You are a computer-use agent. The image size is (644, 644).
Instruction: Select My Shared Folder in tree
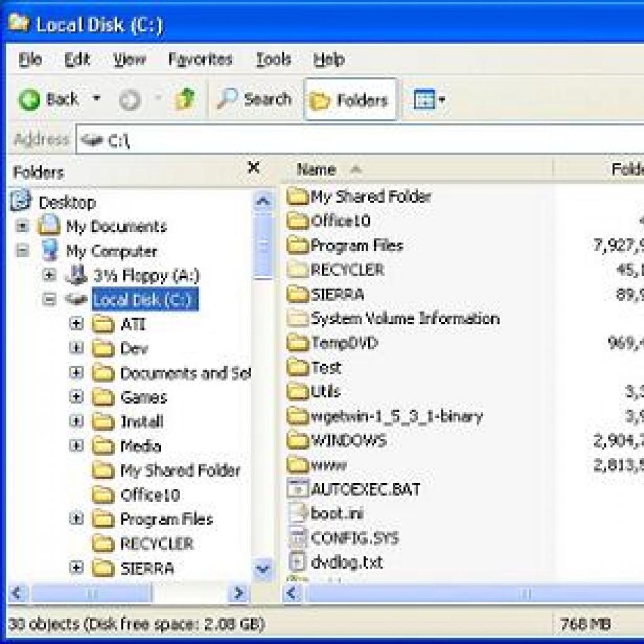point(166,470)
